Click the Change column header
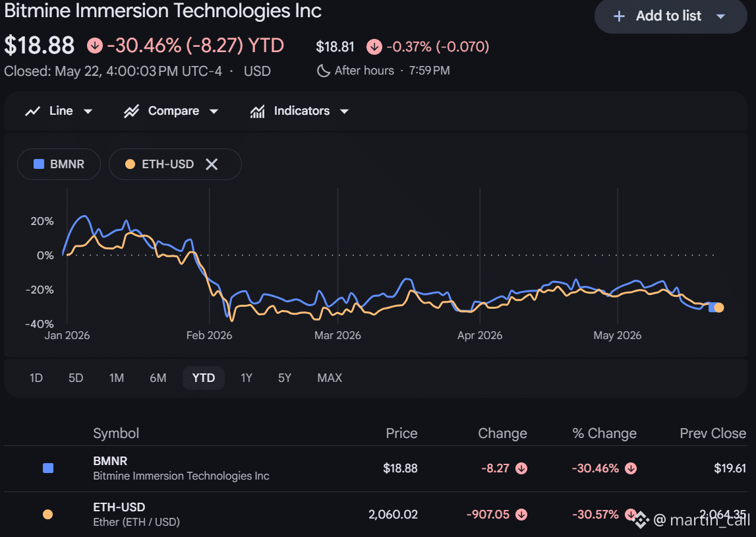 point(502,433)
